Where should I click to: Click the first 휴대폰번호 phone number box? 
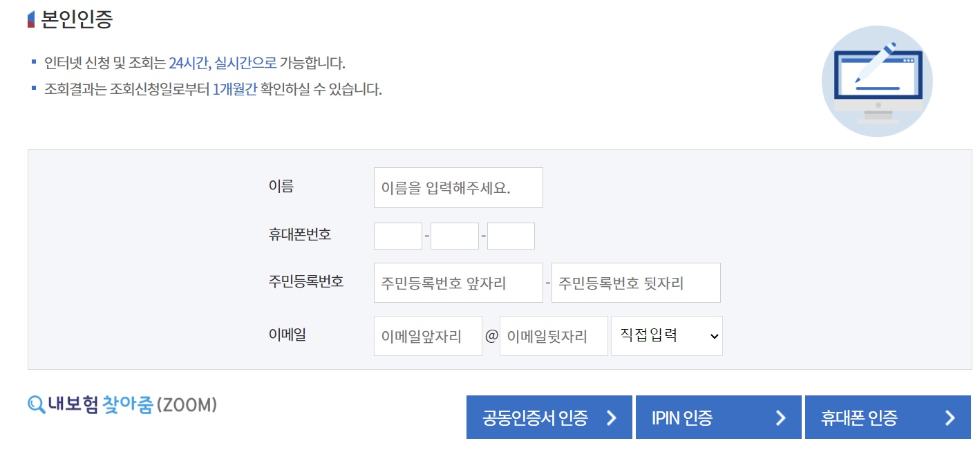(x=398, y=236)
